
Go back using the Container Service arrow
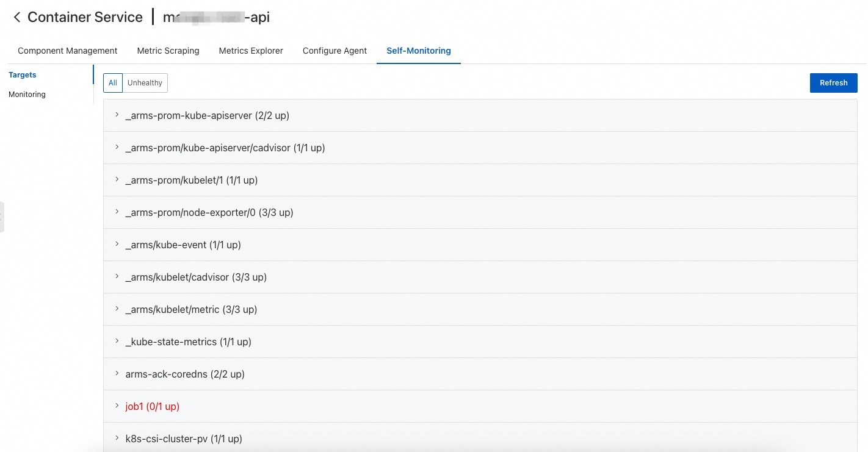pyautogui.click(x=16, y=18)
